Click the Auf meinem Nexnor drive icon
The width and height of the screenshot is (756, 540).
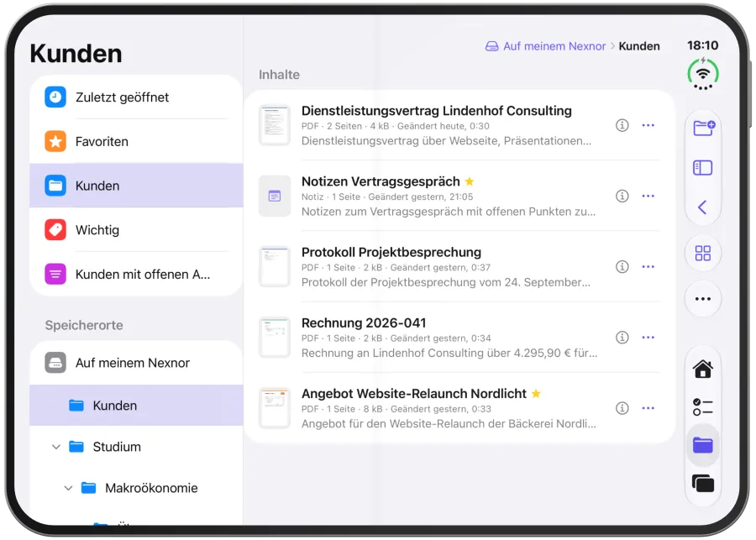coord(55,363)
